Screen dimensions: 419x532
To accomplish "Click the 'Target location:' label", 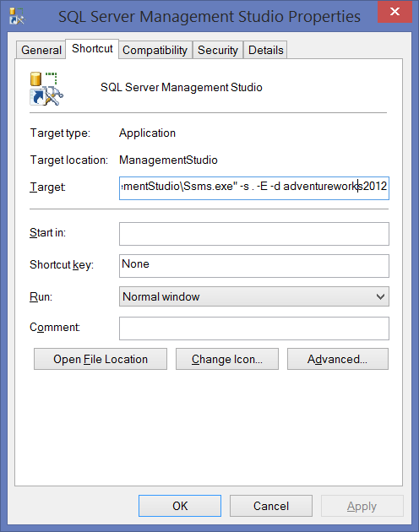I will pyautogui.click(x=69, y=160).
